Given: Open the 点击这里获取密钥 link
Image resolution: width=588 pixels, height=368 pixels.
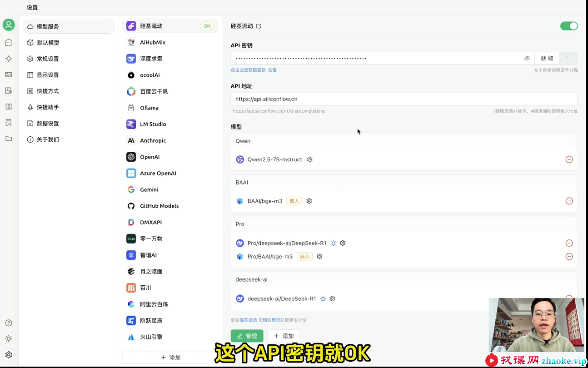Looking at the screenshot, I should point(248,70).
